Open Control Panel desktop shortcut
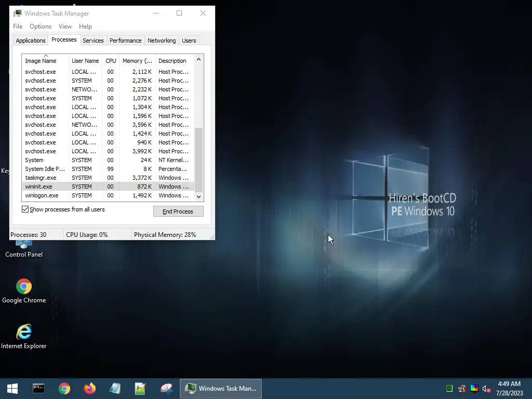 click(24, 249)
